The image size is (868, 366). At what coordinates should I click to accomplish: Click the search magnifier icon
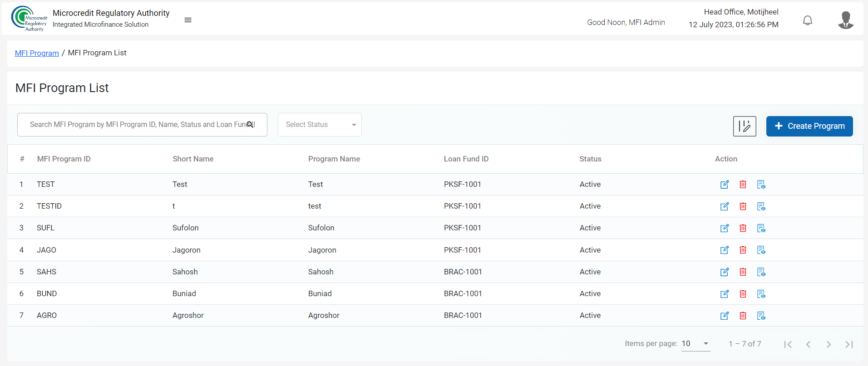tap(250, 124)
